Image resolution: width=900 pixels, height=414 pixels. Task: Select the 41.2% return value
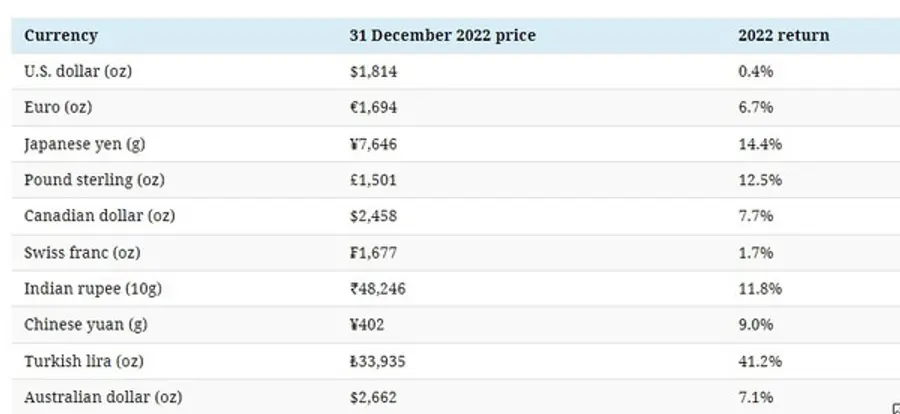click(760, 361)
